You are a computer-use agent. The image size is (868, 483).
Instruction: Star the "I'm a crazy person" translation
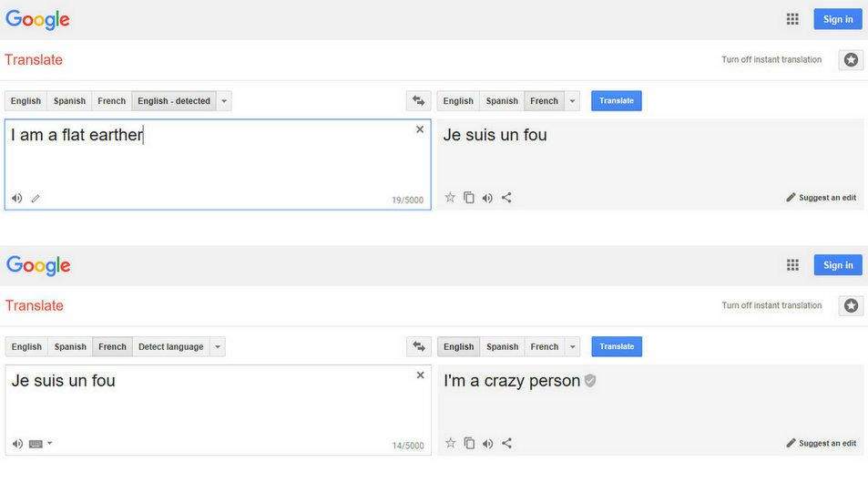[450, 444]
